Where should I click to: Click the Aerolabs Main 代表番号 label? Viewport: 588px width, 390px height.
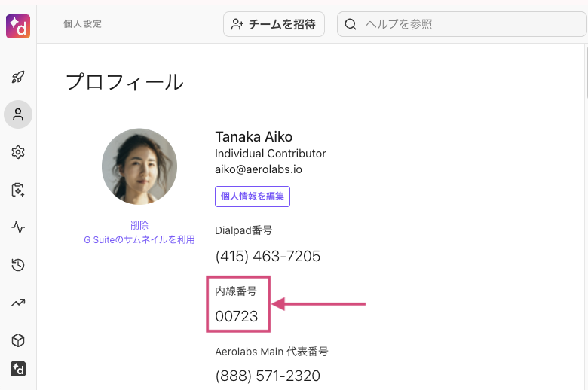(271, 352)
